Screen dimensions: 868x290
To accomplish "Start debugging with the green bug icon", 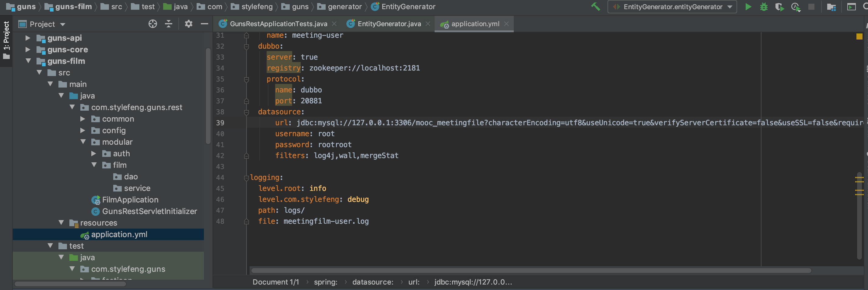I will click(x=764, y=7).
